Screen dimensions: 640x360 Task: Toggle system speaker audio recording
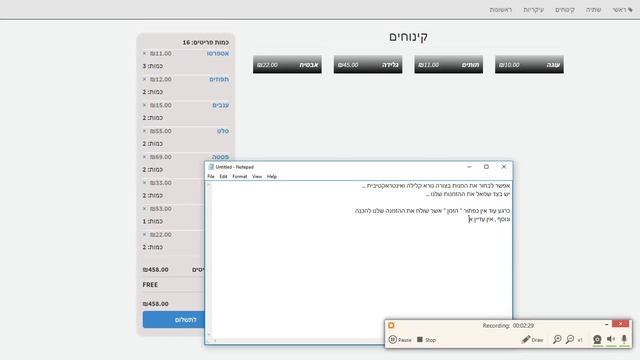[611, 339]
